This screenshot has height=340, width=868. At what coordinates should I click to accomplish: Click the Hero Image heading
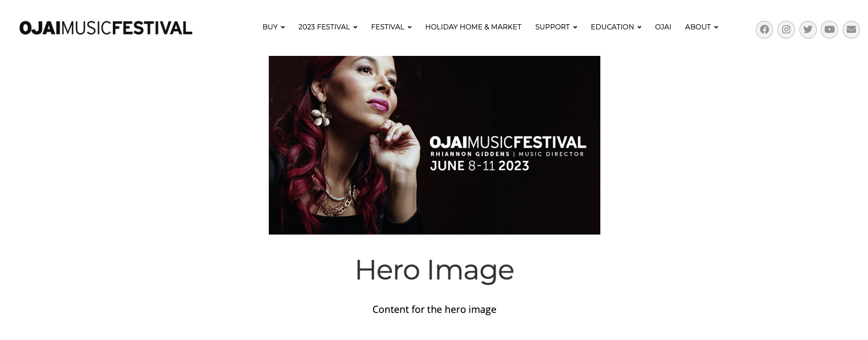[435, 270]
